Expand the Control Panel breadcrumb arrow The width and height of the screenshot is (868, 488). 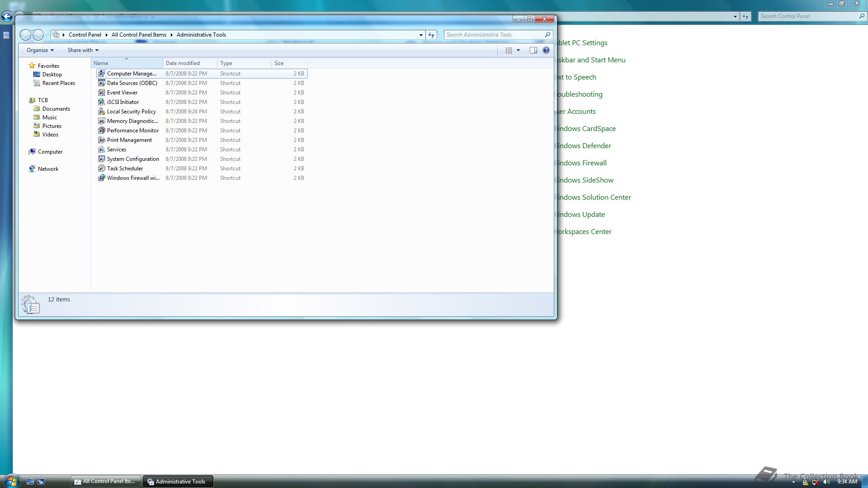click(x=107, y=35)
